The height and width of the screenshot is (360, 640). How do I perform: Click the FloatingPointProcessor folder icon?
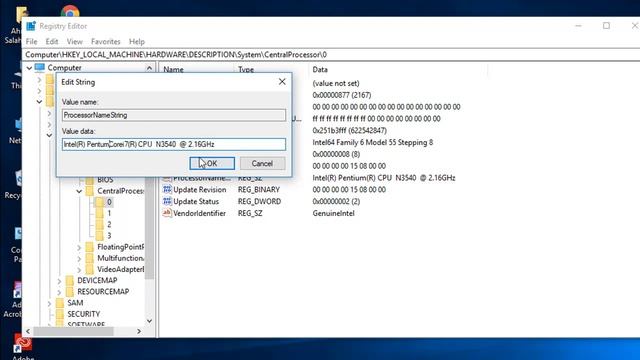pyautogui.click(x=90, y=247)
